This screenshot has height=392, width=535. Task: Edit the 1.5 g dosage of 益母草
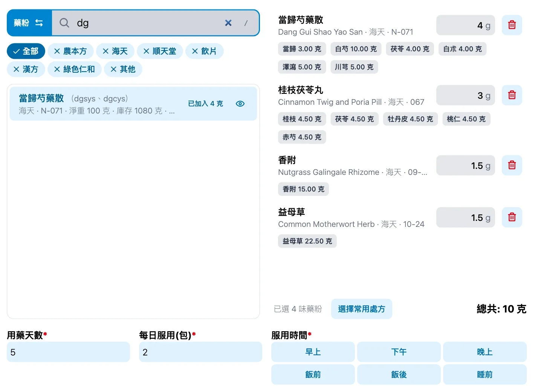pos(466,217)
